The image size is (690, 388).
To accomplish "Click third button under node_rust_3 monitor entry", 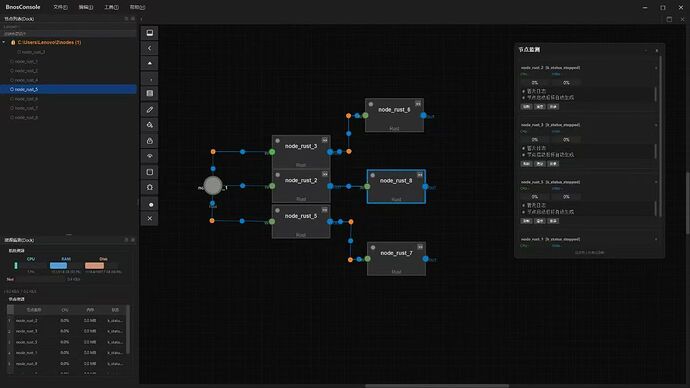I will (x=553, y=164).
